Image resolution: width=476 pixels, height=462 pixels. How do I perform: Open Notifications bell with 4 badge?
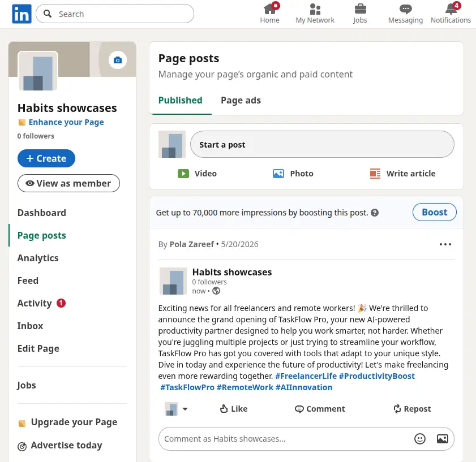point(451,14)
